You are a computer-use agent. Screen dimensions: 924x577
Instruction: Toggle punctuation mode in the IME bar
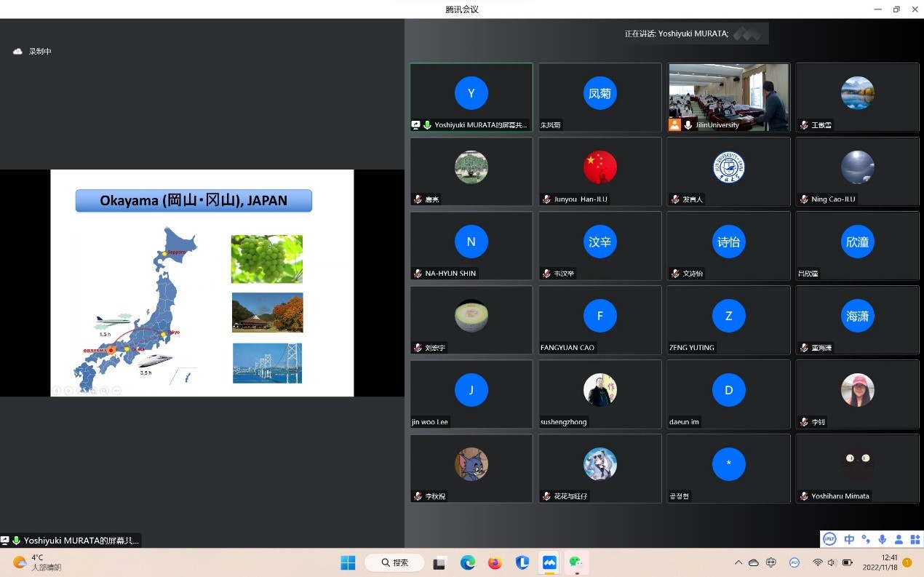pos(865,539)
